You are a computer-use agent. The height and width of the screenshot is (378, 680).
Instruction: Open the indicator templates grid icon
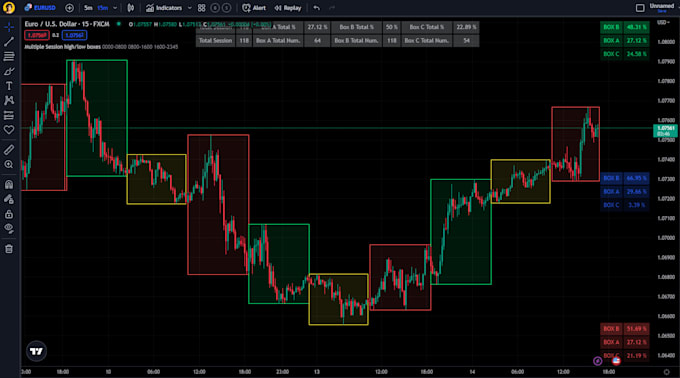202,8
